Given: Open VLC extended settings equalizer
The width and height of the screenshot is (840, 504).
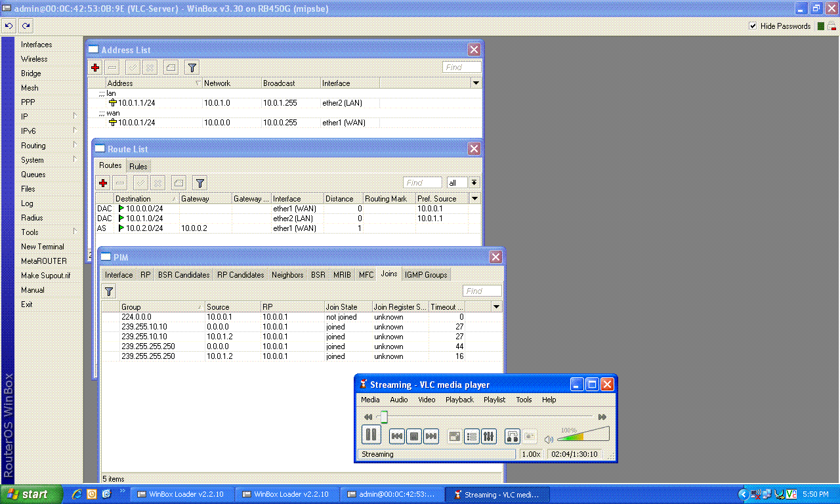Looking at the screenshot, I should pyautogui.click(x=489, y=436).
